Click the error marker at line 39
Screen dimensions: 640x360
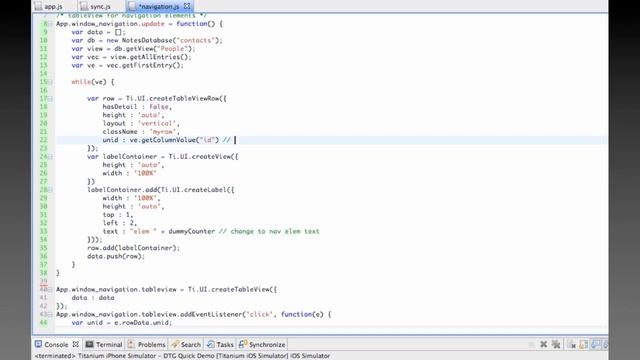[43, 282]
